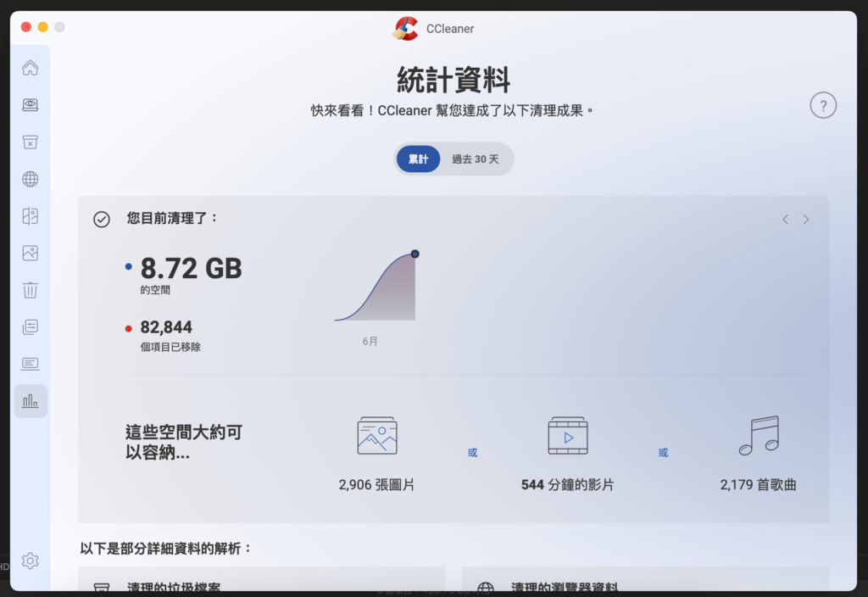
Task: Click the yellow minimize window button
Action: pos(42,26)
